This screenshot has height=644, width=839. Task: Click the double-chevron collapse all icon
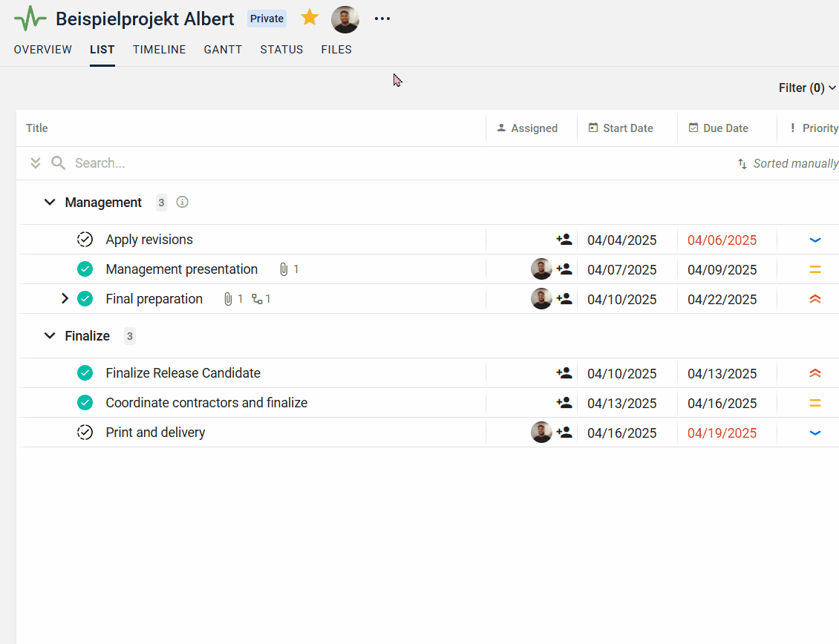[x=36, y=163]
